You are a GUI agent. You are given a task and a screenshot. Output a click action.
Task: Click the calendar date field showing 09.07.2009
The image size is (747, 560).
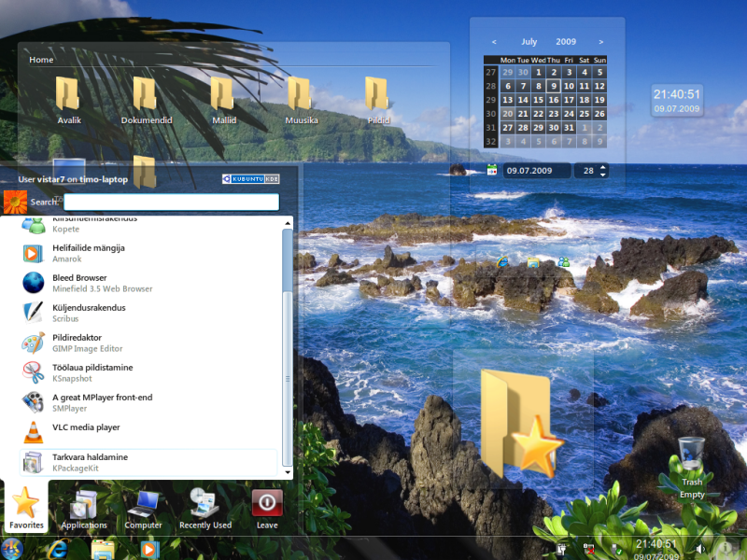pos(536,171)
